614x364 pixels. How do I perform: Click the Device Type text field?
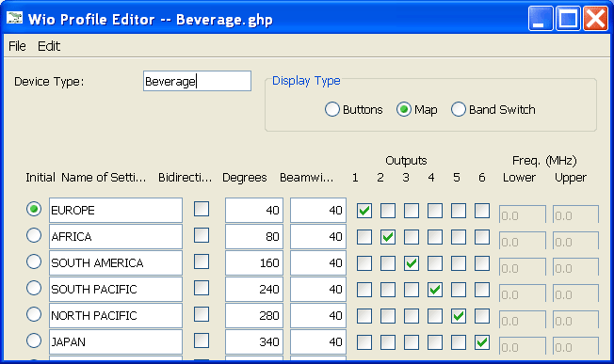197,81
